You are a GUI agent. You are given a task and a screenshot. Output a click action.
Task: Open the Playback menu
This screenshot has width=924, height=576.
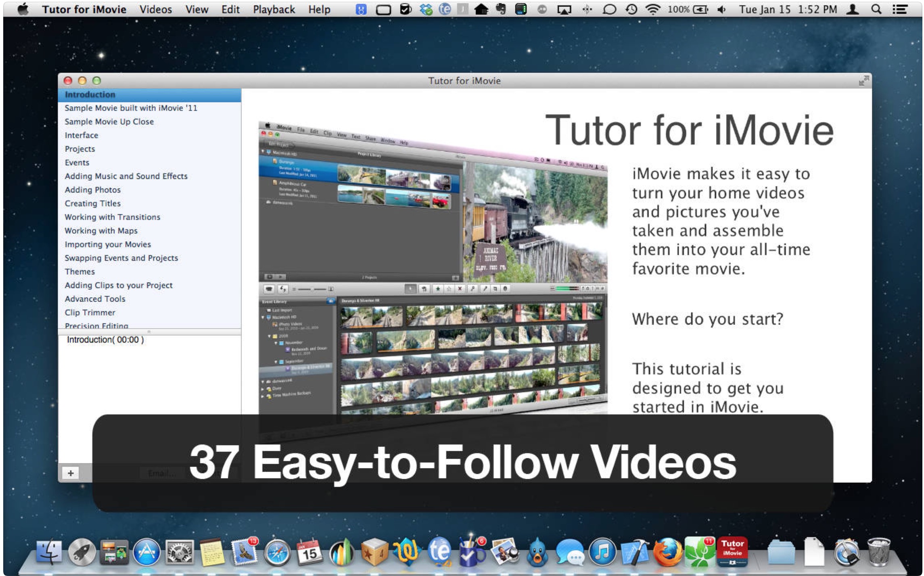[274, 9]
